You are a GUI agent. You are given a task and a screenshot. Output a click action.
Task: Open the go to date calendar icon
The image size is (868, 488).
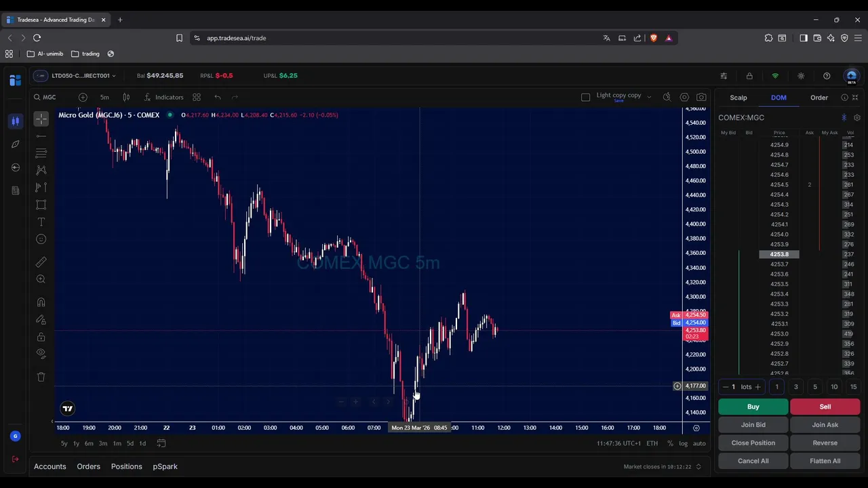coord(161,443)
